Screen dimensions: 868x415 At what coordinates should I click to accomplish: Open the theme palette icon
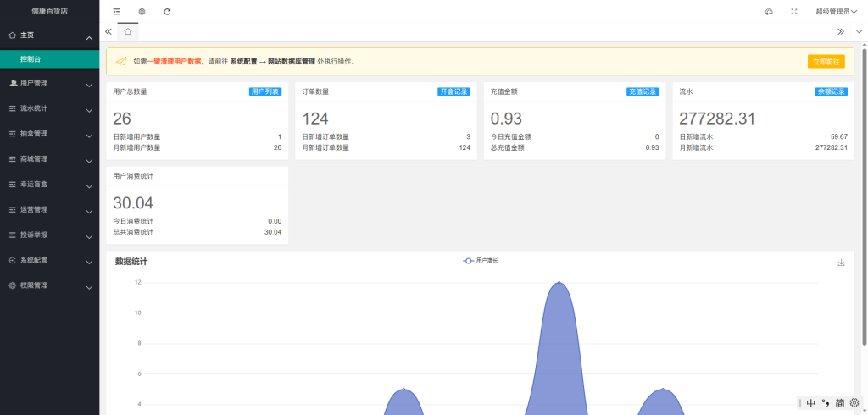(x=769, y=12)
